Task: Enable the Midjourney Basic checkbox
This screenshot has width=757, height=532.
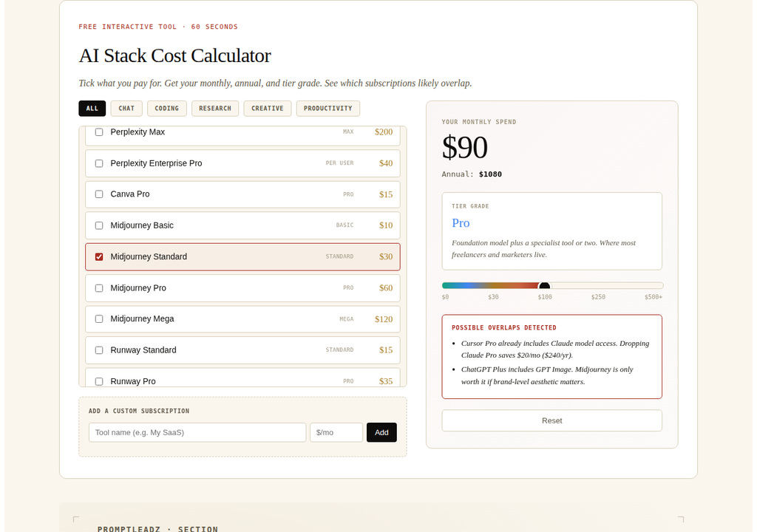Action: pyautogui.click(x=99, y=225)
